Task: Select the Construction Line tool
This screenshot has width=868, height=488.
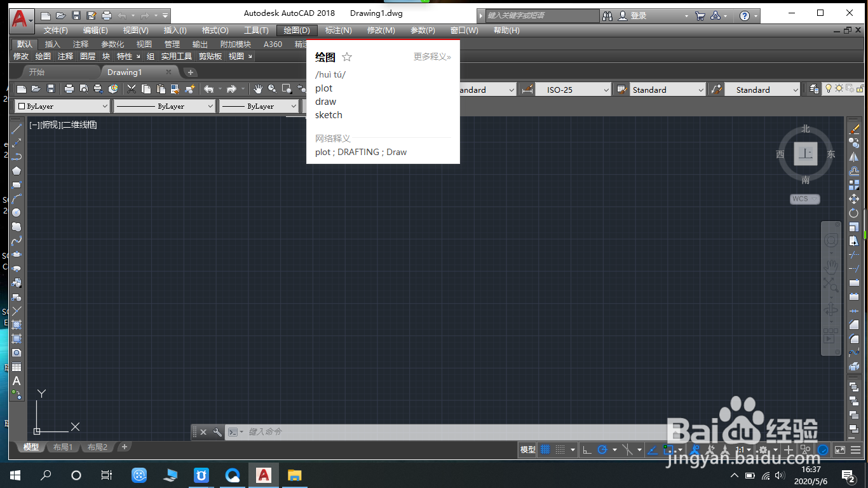Action: point(17,143)
